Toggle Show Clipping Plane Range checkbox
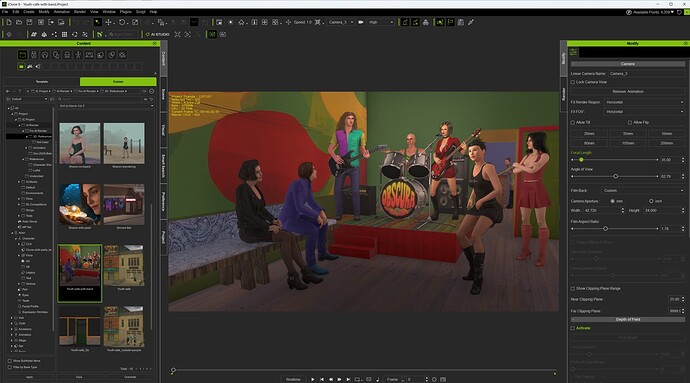690x383 pixels. point(573,289)
